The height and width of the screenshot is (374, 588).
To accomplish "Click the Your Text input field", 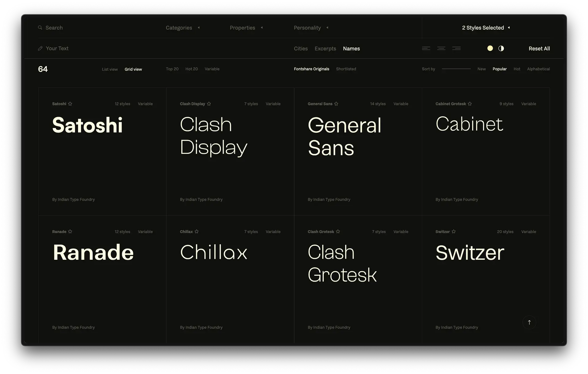I will point(57,48).
